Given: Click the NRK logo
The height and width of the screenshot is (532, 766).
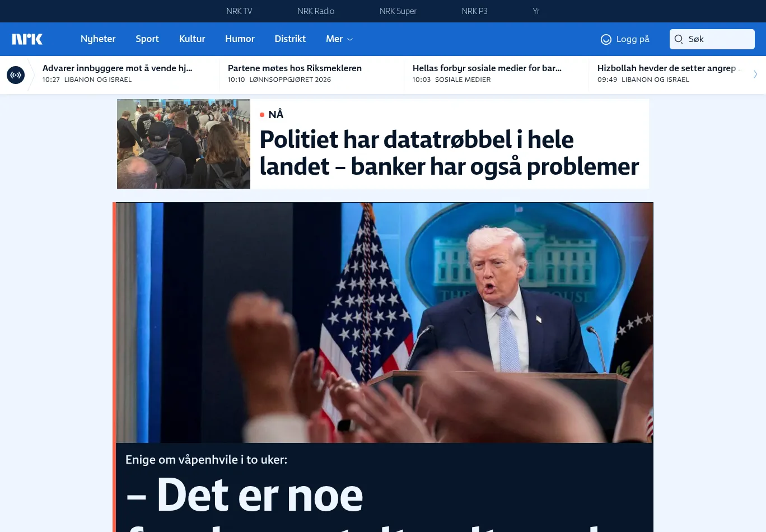Looking at the screenshot, I should pos(27,39).
